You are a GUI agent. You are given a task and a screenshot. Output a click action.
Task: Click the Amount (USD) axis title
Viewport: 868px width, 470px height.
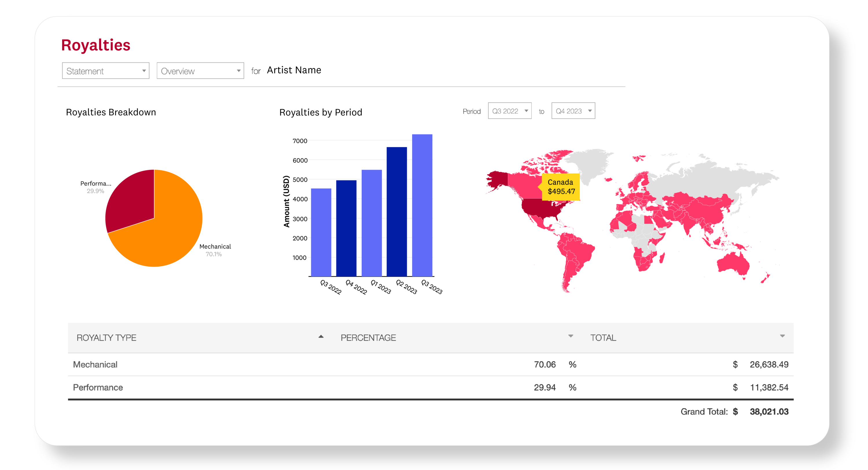286,201
